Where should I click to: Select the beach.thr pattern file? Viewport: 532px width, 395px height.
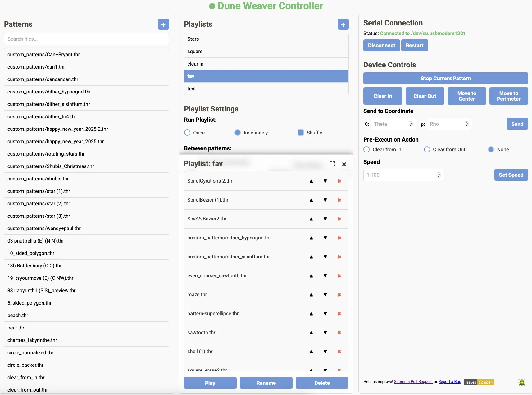click(x=18, y=315)
